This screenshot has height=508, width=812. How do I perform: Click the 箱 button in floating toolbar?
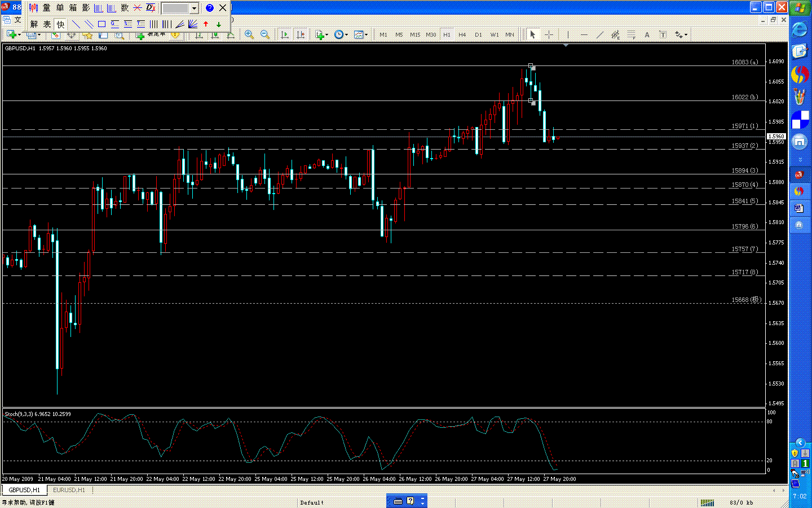pyautogui.click(x=73, y=8)
